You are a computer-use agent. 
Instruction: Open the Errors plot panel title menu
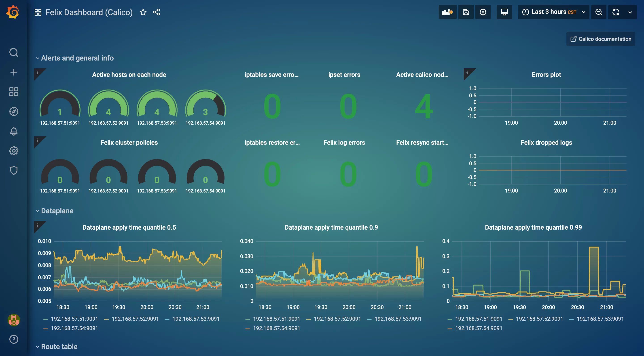pos(546,75)
